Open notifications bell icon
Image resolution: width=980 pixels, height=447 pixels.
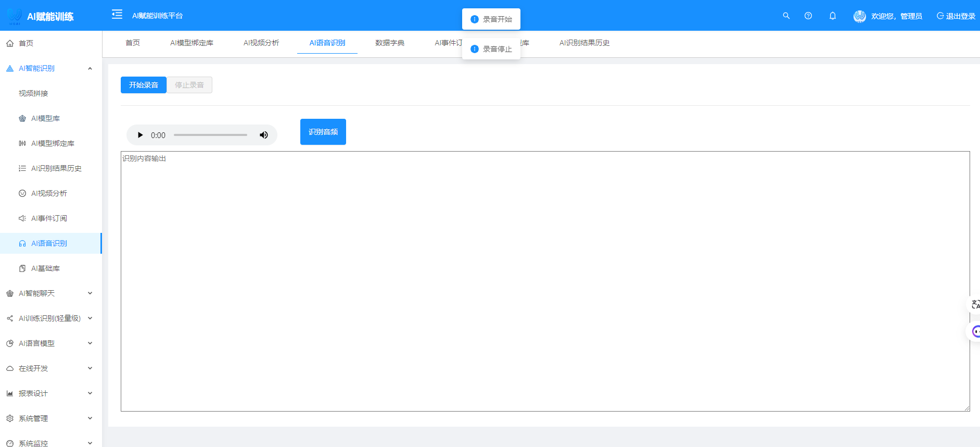click(x=832, y=16)
